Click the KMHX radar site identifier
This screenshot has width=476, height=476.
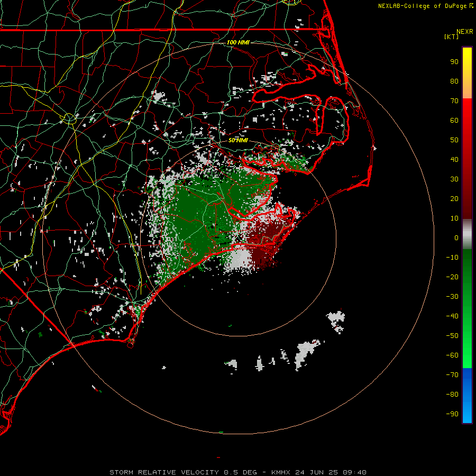point(280,472)
